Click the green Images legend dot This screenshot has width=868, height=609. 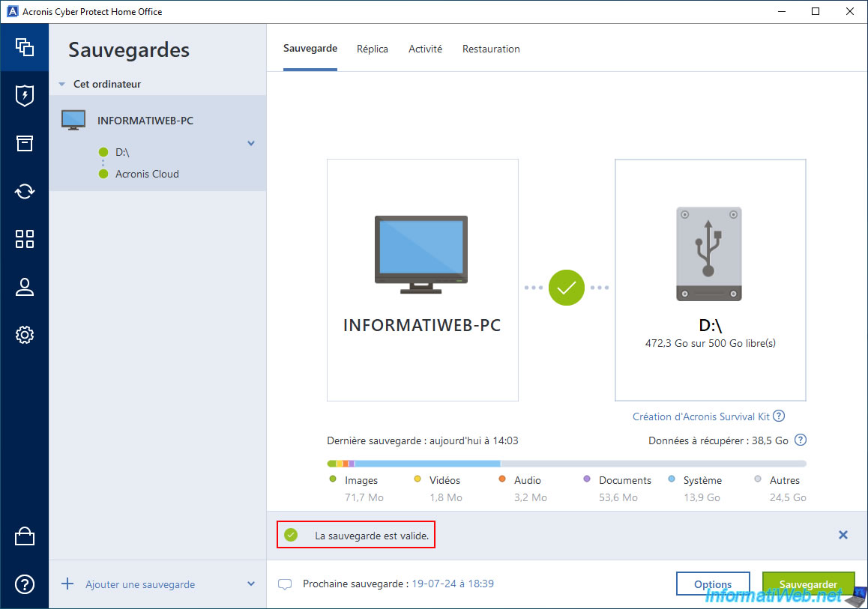pos(333,479)
